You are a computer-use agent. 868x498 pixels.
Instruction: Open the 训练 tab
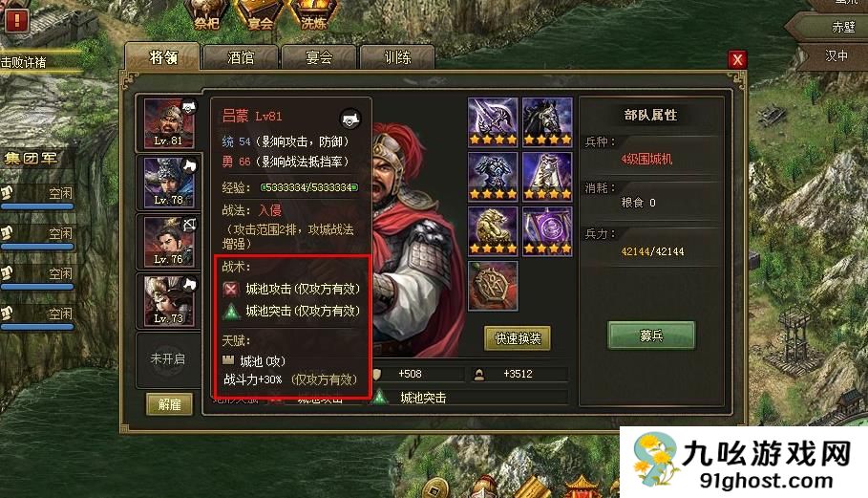397,57
